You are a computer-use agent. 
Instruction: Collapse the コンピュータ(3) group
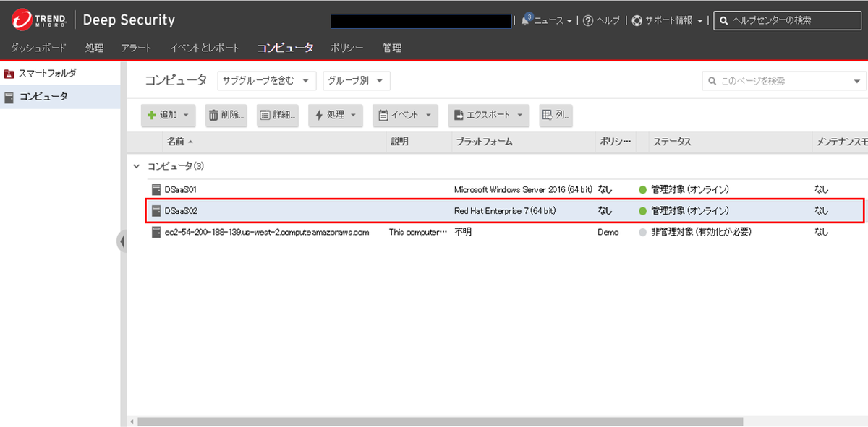tap(136, 166)
